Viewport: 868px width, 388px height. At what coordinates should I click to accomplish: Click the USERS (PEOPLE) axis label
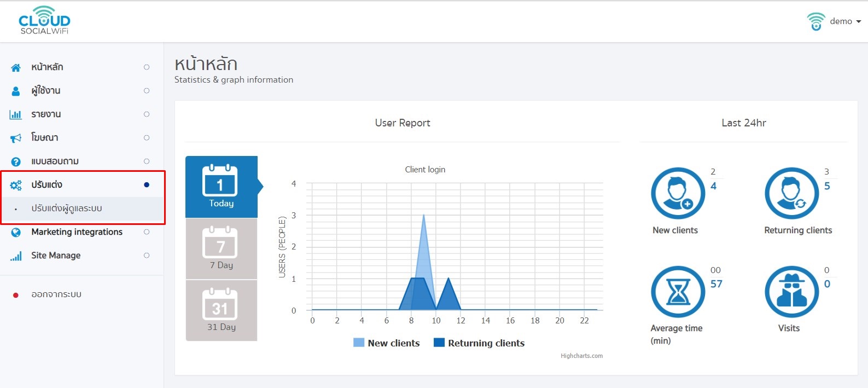click(282, 247)
